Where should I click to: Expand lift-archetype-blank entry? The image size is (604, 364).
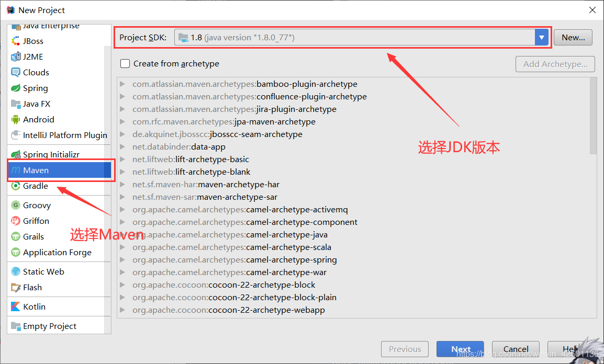pos(122,172)
